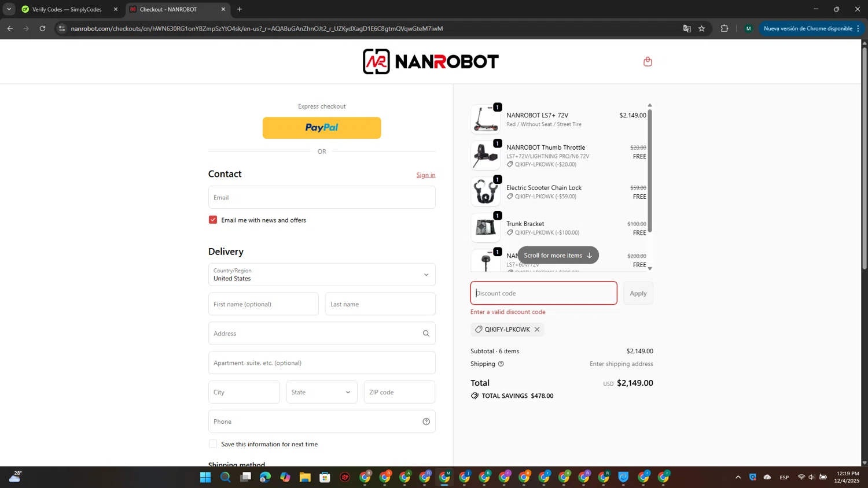
Task: Click the ZIP code field
Action: click(399, 392)
